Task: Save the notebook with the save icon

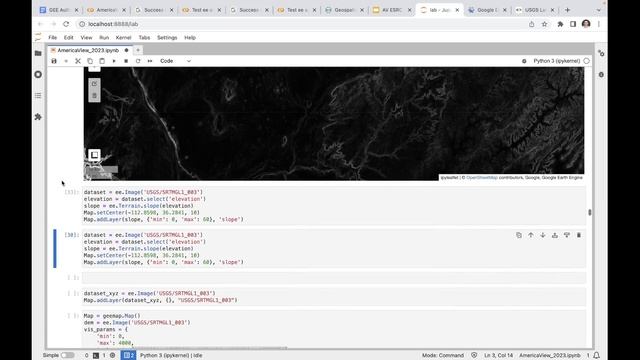Action: [54, 61]
